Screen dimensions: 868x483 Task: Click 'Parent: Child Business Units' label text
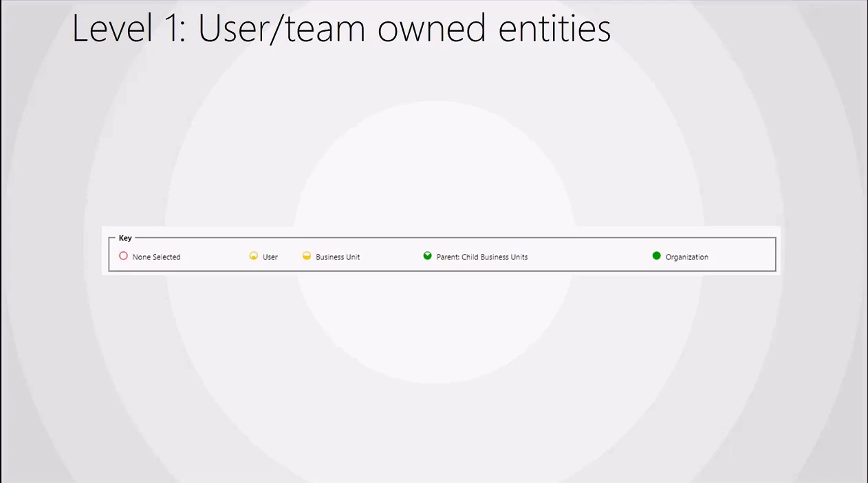click(482, 257)
